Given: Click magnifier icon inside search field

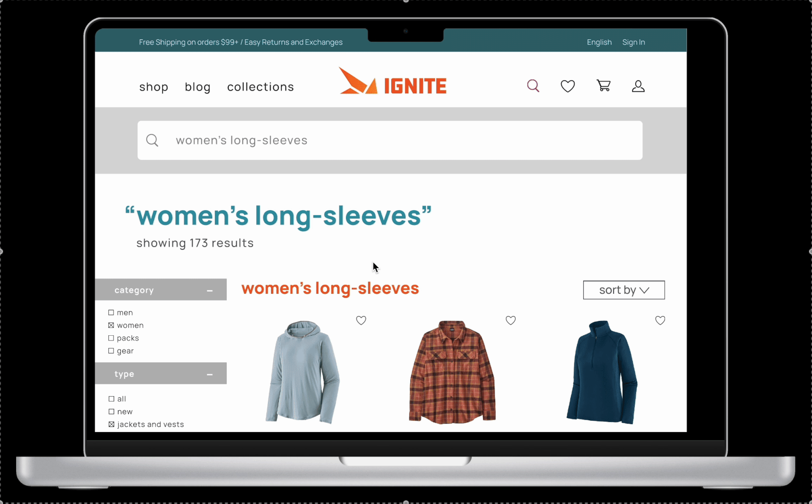Looking at the screenshot, I should tap(152, 140).
